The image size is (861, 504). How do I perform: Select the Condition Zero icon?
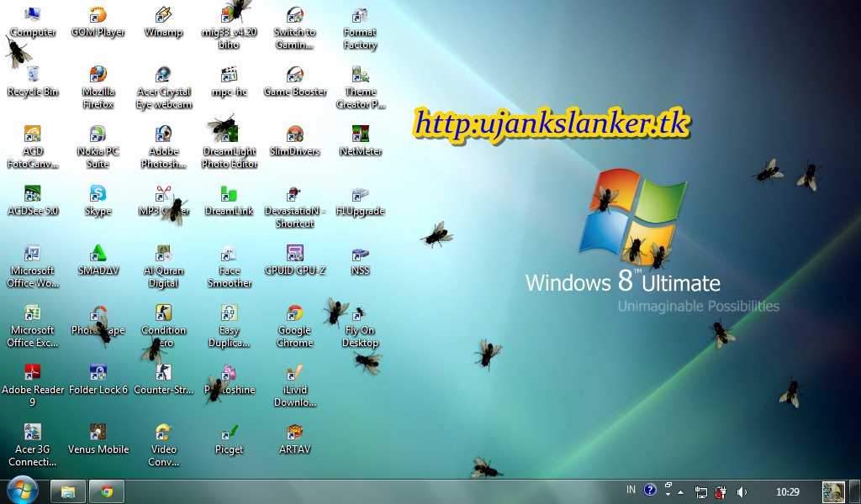click(163, 326)
